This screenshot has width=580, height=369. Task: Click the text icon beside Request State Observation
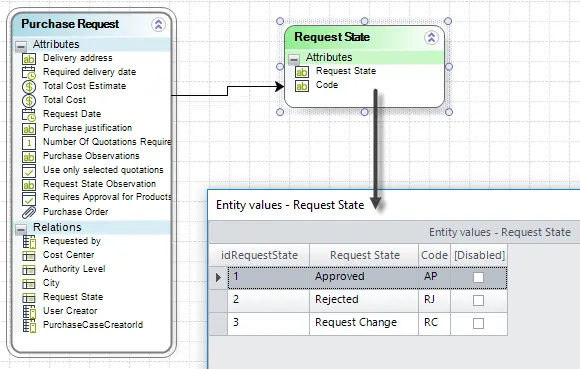pyautogui.click(x=29, y=184)
